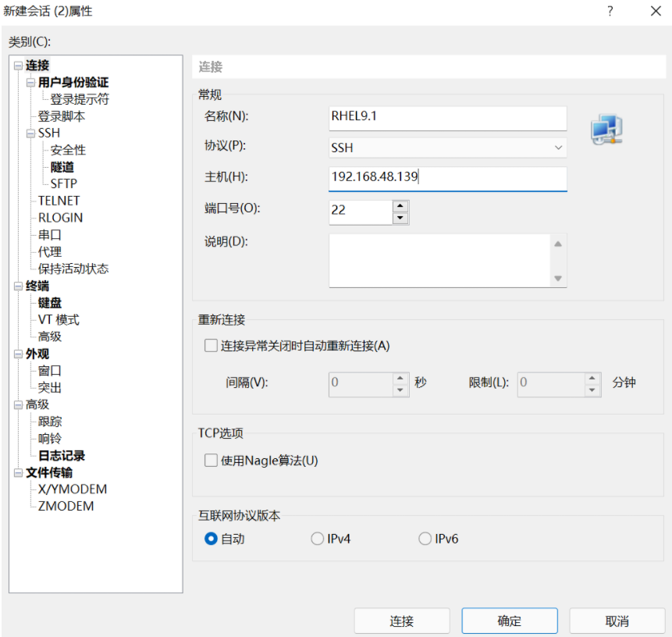Open 保持活动状态 settings
This screenshot has width=672, height=637.
pos(73,269)
